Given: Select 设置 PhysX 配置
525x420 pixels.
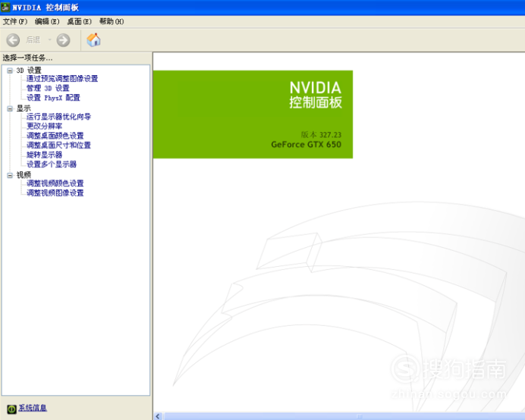Looking at the screenshot, I should tap(53, 97).
